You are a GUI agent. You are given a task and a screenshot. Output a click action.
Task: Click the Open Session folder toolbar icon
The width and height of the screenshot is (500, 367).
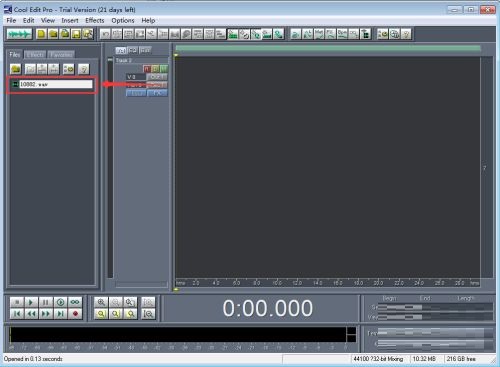pos(53,34)
